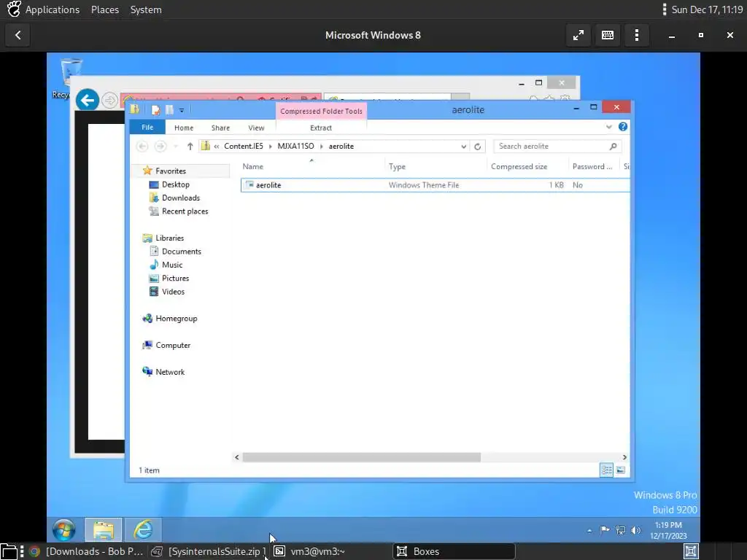Viewport: 747px width, 560px height.
Task: Open the Videos library
Action: pos(173,292)
